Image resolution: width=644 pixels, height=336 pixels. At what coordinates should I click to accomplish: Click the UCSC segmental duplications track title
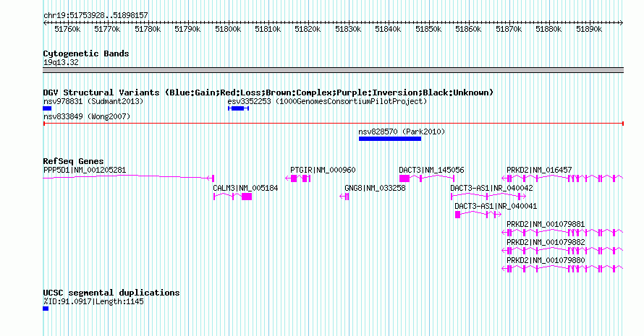coord(111,293)
